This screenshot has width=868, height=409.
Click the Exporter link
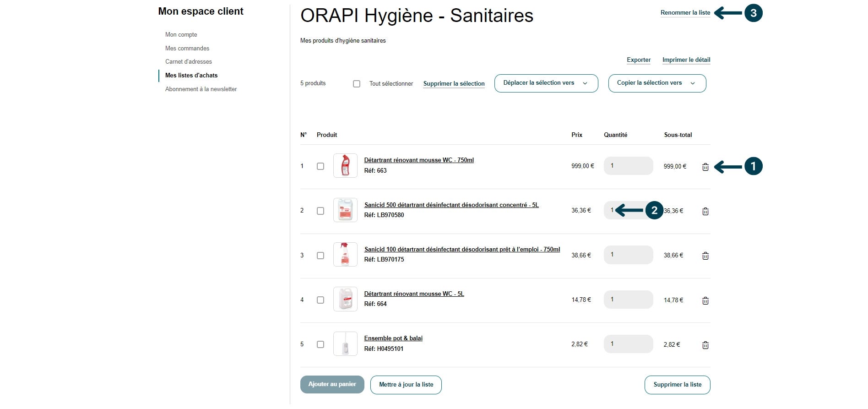[x=639, y=60]
